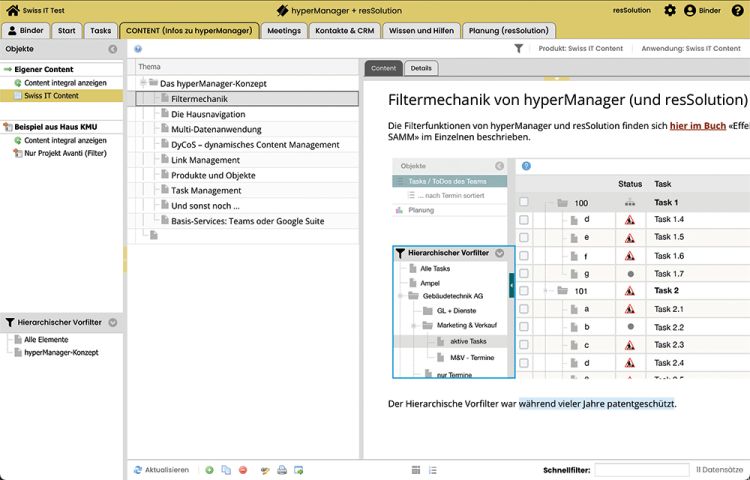Open the Multi-Datenanwendung topic
The height and width of the screenshot is (480, 750).
[216, 130]
